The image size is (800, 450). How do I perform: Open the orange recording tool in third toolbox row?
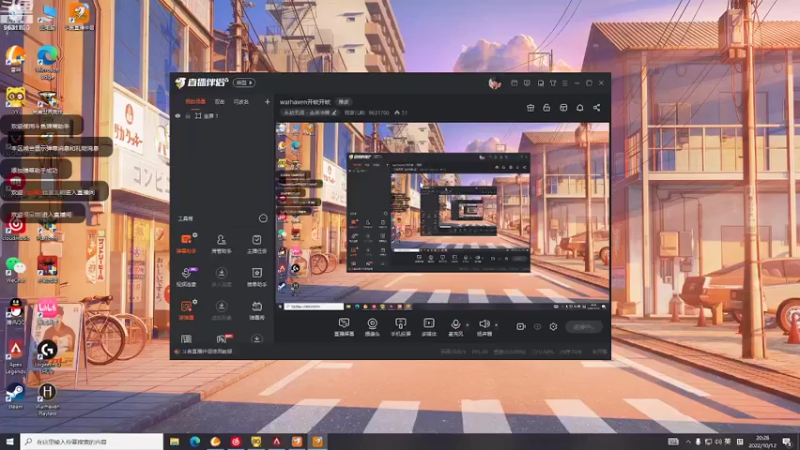pos(186,310)
